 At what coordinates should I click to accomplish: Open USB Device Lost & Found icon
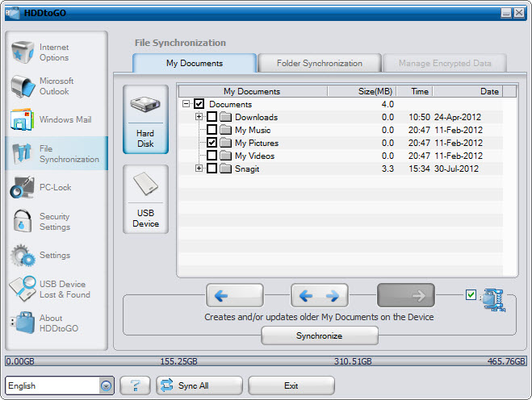(23, 289)
